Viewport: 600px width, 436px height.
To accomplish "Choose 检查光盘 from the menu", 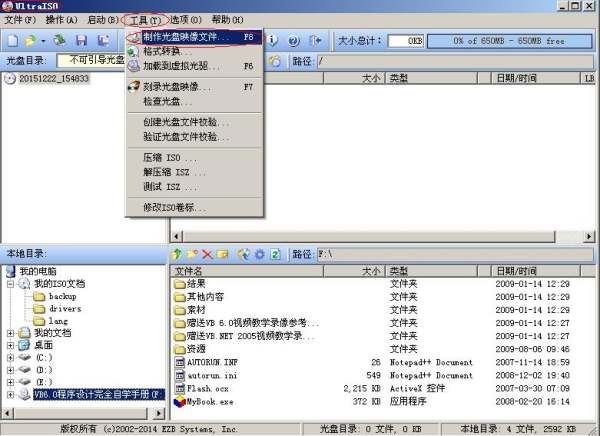I will coord(195,101).
